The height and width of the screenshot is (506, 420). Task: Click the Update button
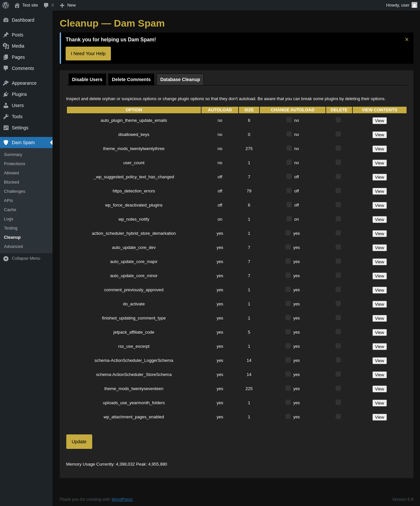[x=79, y=442]
